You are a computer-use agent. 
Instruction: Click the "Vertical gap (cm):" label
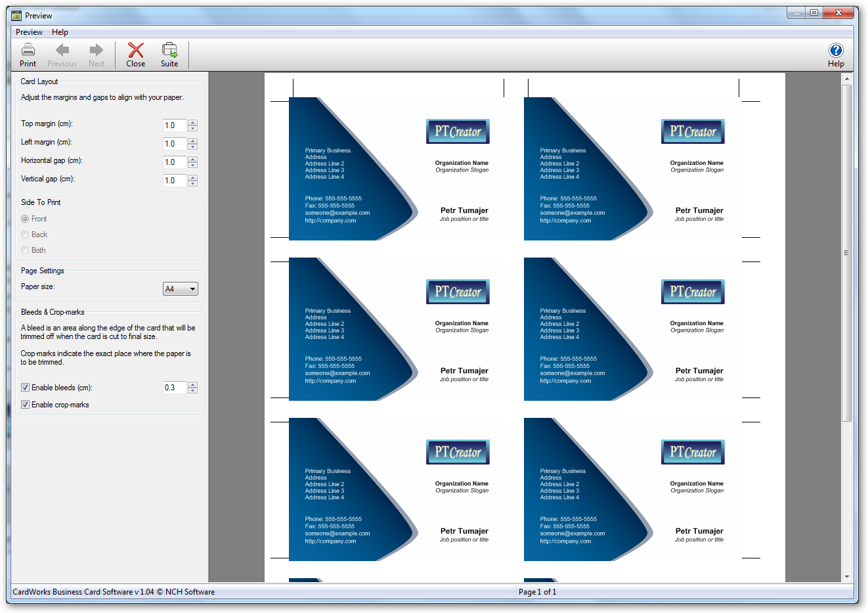[x=48, y=179]
